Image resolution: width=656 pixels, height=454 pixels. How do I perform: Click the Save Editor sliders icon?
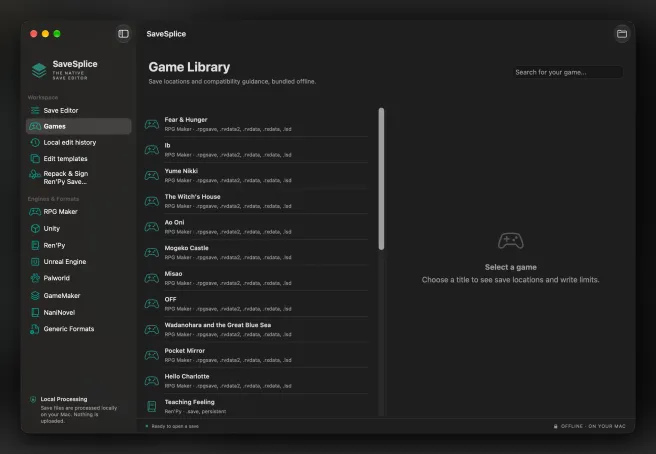(x=35, y=110)
